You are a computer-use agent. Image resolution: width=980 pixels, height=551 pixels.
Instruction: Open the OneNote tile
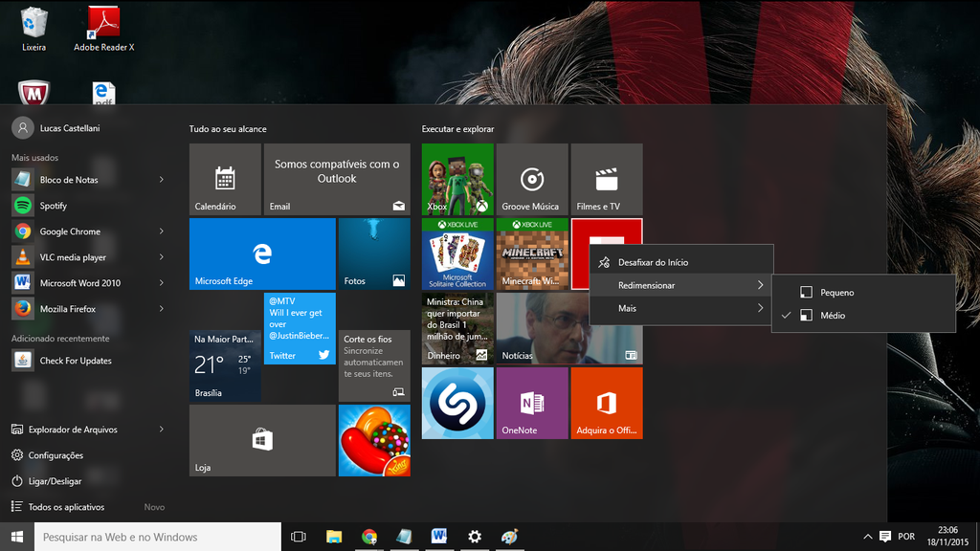coord(532,403)
